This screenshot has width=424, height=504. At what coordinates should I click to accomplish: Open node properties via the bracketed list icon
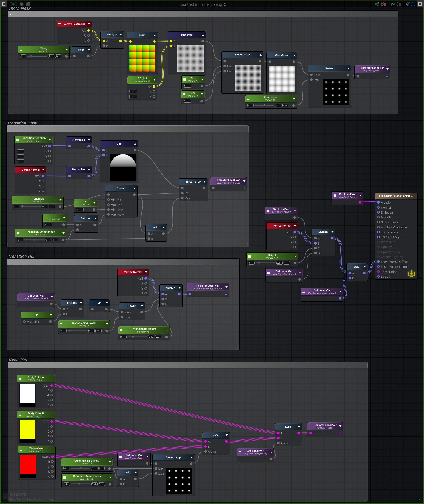[x=400, y=4]
